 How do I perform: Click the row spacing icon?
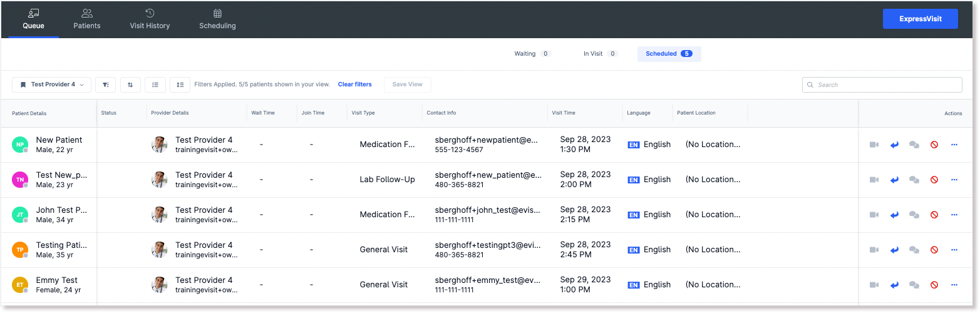(x=180, y=85)
